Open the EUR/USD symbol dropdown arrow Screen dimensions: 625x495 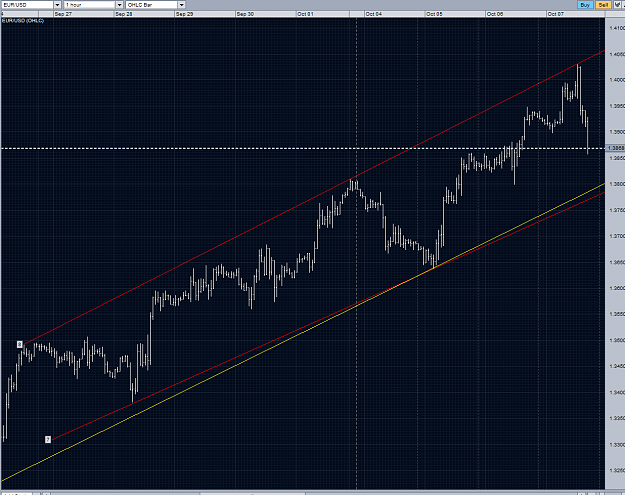pyautogui.click(x=57, y=5)
